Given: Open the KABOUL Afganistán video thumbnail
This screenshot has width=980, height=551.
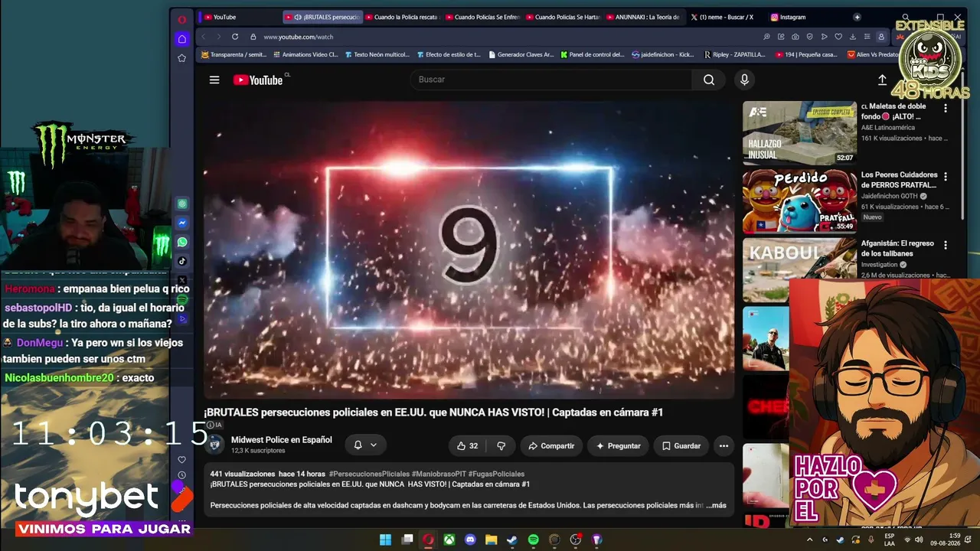Looking at the screenshot, I should pyautogui.click(x=799, y=269).
